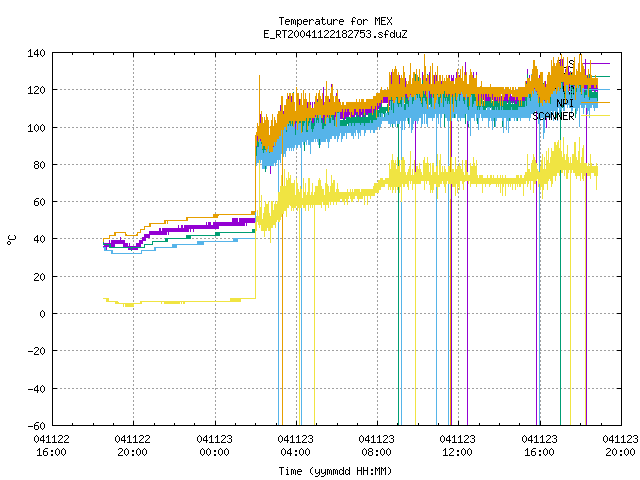Viewport: 640px width, 480px height.
Task: Select the file name 'E_RT20041122182753.sfduZ' subtitle
Action: pyautogui.click(x=335, y=34)
